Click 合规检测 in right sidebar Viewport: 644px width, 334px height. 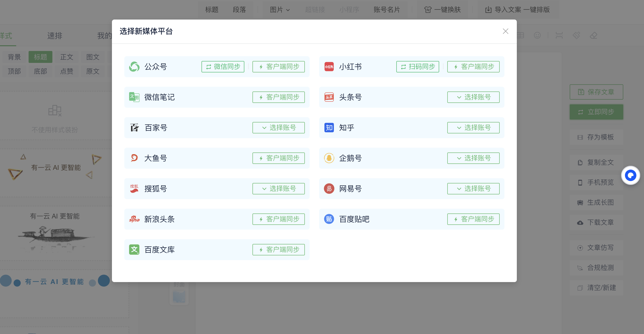click(596, 268)
